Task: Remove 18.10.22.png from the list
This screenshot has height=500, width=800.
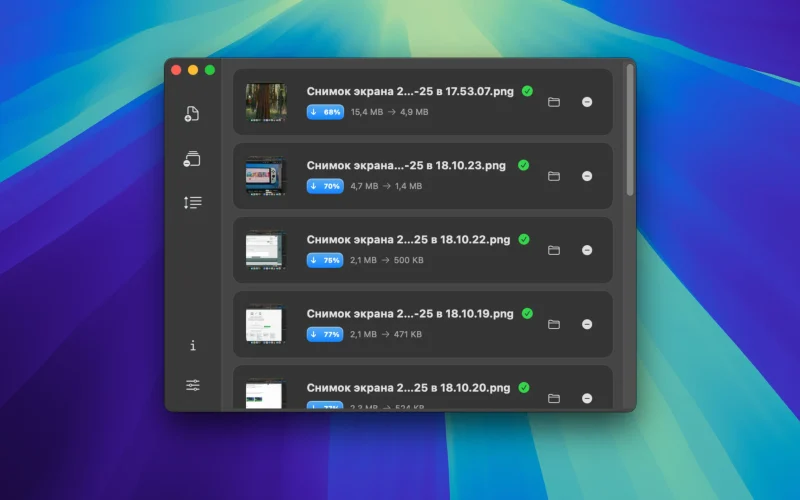Action: coord(587,250)
